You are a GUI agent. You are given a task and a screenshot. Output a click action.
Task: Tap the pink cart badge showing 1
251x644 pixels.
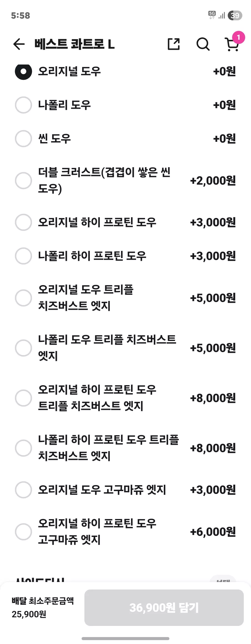[238, 37]
